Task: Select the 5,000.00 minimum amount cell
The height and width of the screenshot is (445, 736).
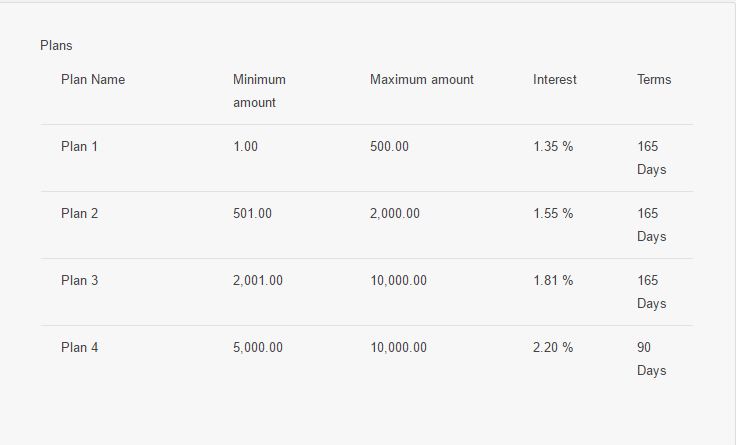Action: tap(258, 348)
